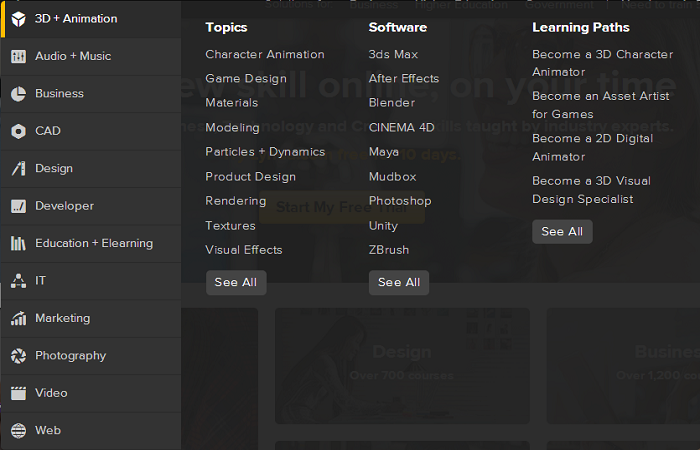
Task: Click the Audio + Music equalizer icon
Action: [x=18, y=56]
